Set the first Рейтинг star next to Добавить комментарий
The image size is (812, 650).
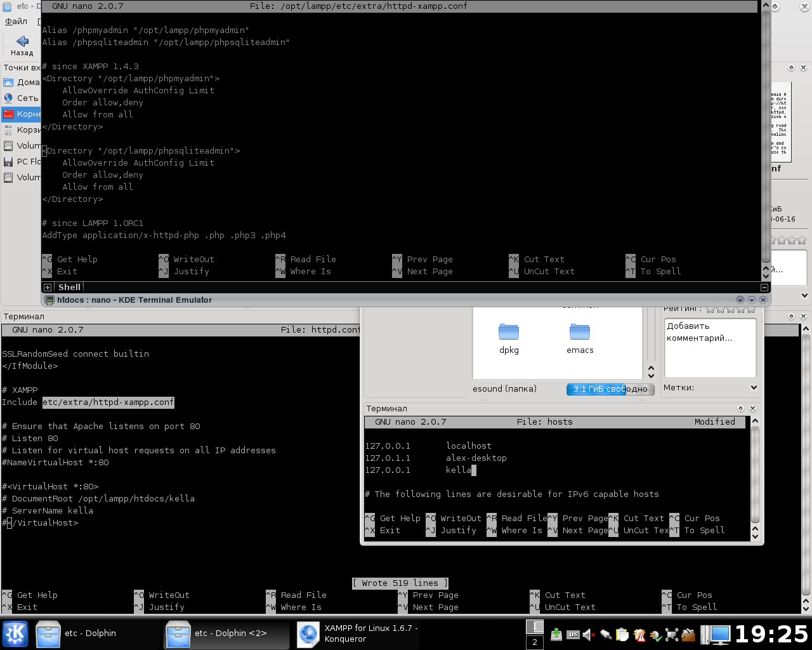[x=710, y=309]
